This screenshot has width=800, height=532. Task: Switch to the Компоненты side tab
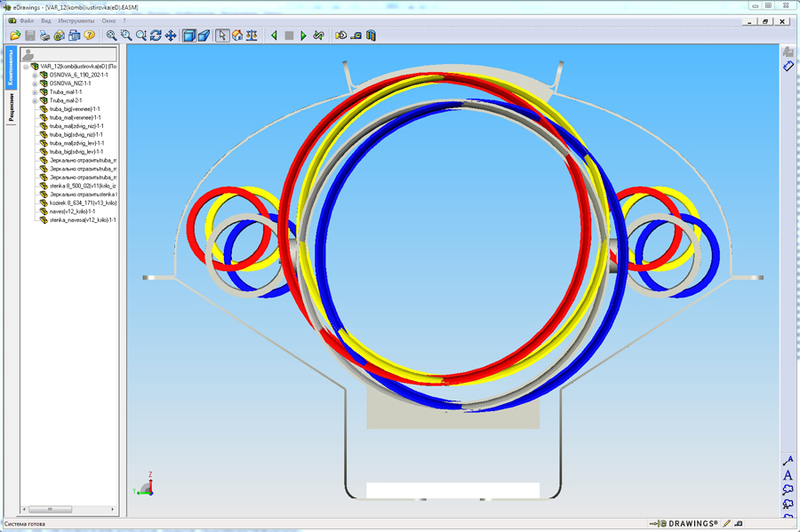point(12,67)
